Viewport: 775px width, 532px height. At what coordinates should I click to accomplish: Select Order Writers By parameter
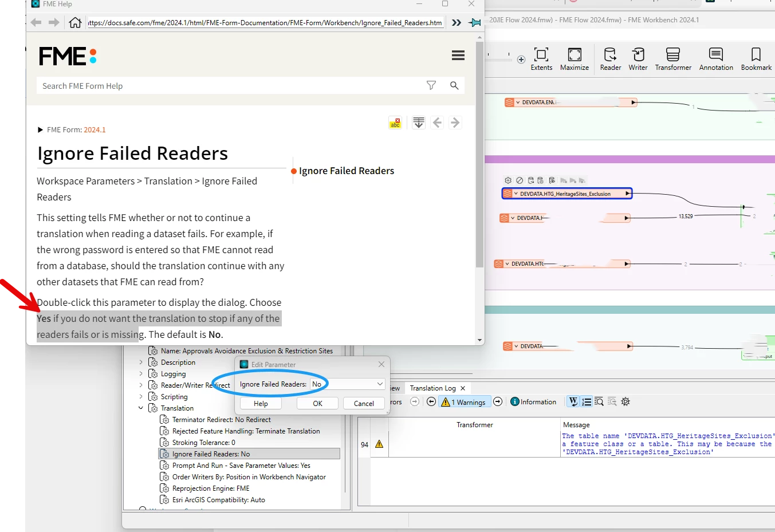(x=249, y=477)
